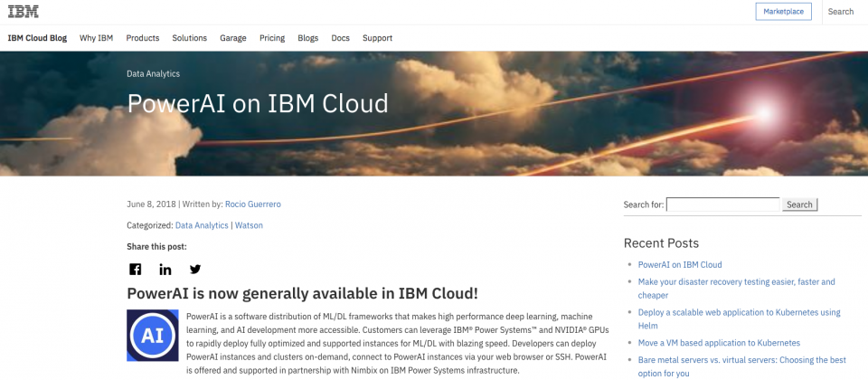The height and width of the screenshot is (380, 868).
Task: Open the Products menu
Action: pos(142,38)
